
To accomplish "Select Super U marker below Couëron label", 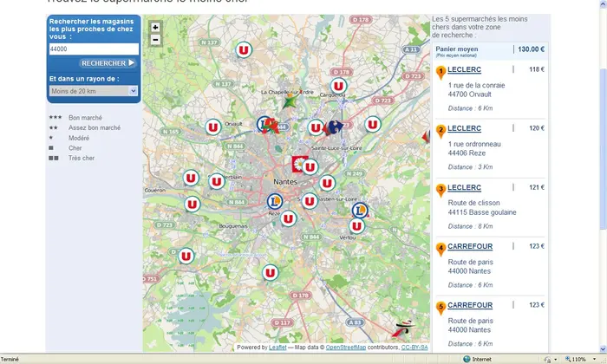I will point(192,204).
